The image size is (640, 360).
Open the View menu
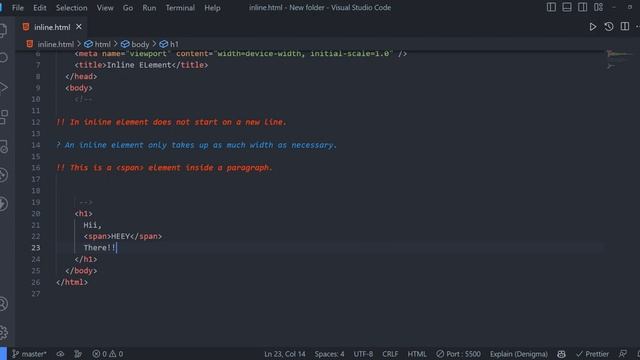pyautogui.click(x=105, y=8)
